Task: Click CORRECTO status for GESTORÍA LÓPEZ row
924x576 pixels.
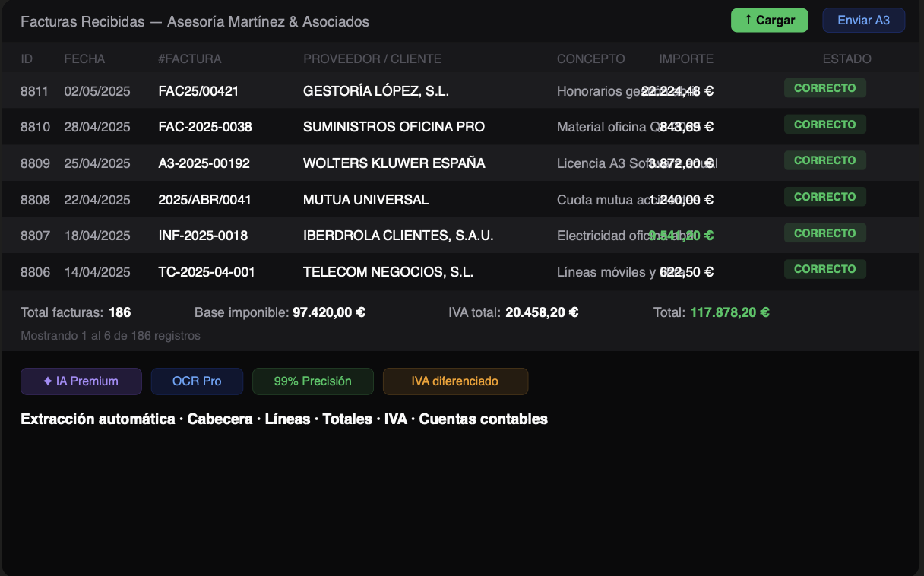Action: click(825, 88)
